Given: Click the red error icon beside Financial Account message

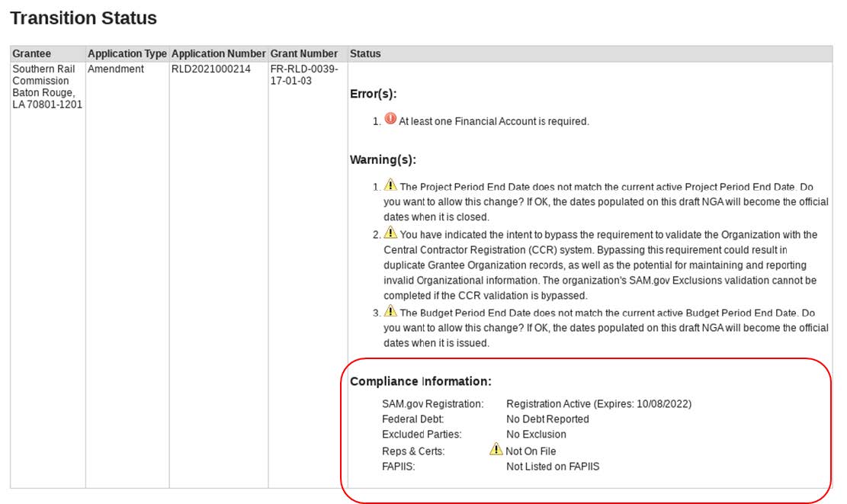Looking at the screenshot, I should point(390,119).
